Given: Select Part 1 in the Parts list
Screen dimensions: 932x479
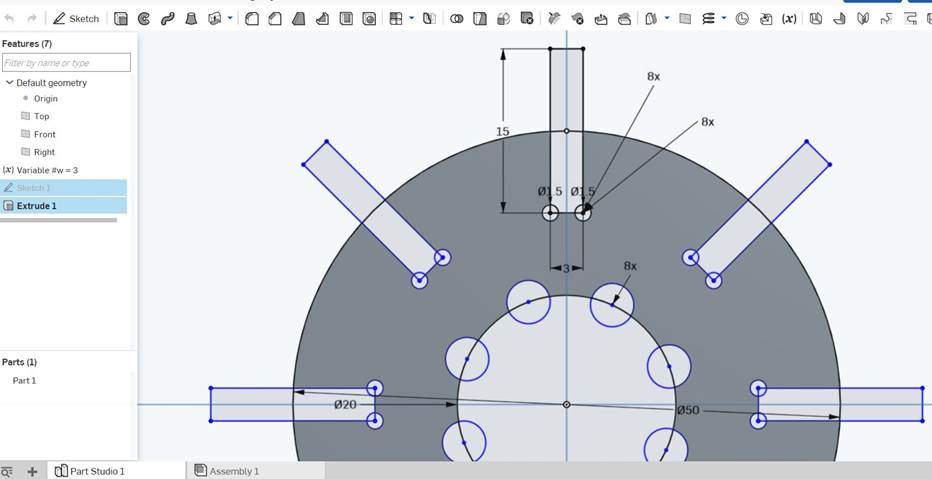Looking at the screenshot, I should point(24,380).
